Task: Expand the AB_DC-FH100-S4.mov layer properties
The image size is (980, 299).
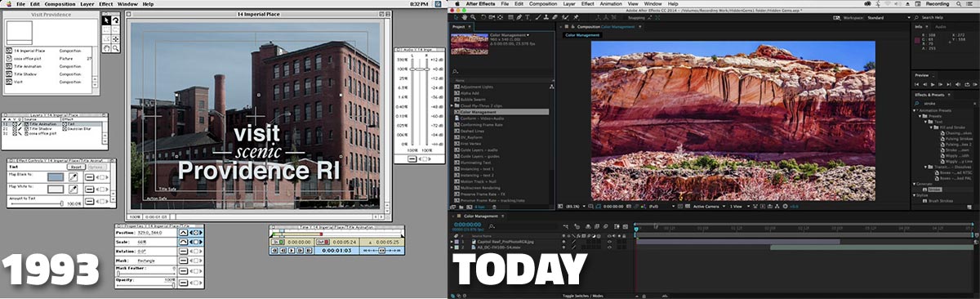Action: [452, 248]
